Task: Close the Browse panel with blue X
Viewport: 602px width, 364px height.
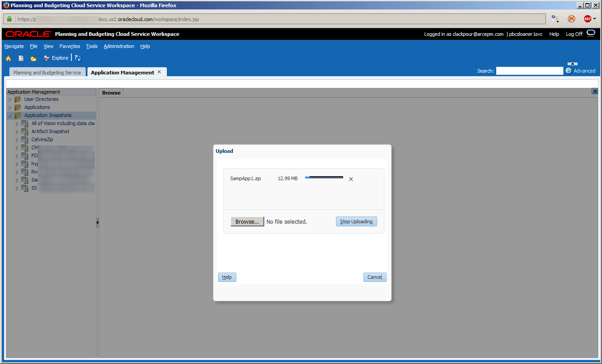Action: (x=595, y=91)
